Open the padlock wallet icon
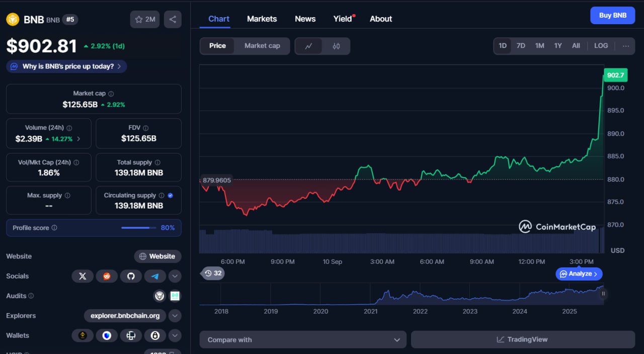 tap(155, 335)
